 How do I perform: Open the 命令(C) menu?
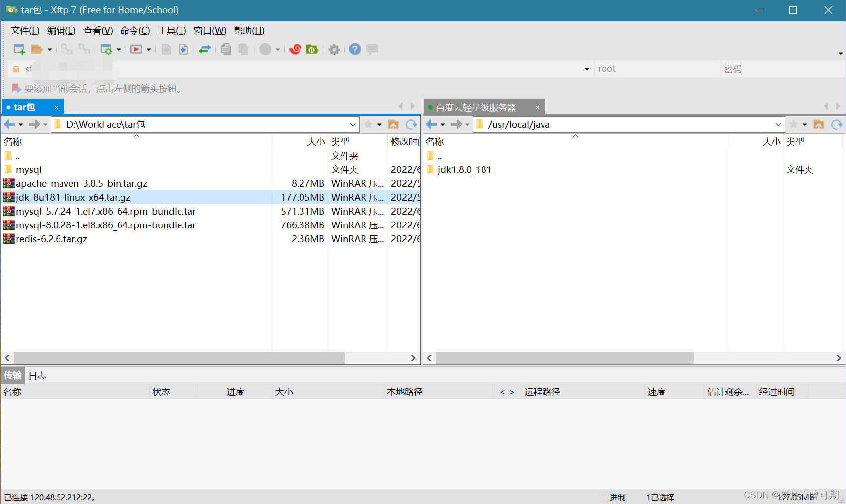pos(135,31)
